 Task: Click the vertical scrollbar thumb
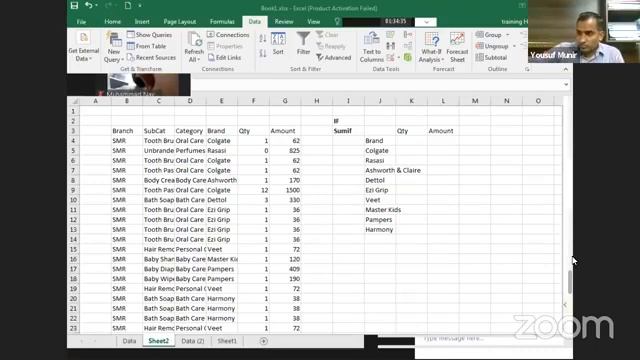pos(570,282)
